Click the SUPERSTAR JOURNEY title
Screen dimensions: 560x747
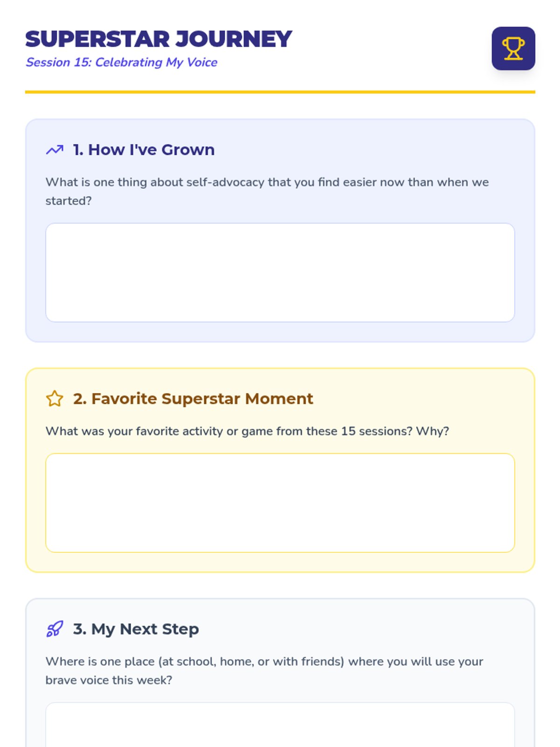click(x=159, y=39)
